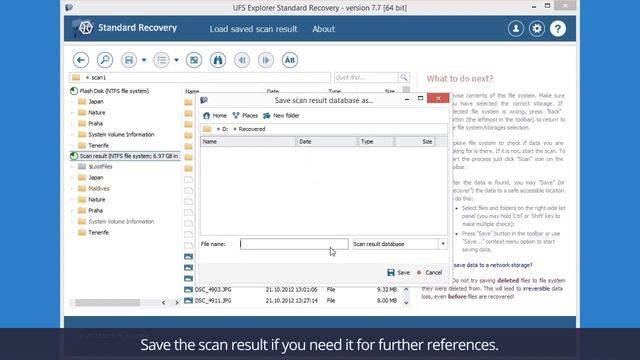Click the tree scrollbar left arrow
Viewport: 640px width, 360px height.
164,302
